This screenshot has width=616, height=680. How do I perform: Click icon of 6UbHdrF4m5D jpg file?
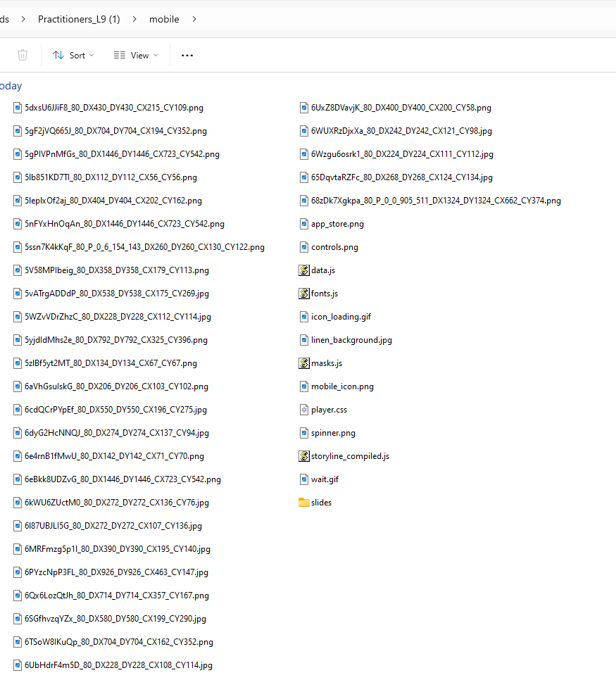[18, 665]
